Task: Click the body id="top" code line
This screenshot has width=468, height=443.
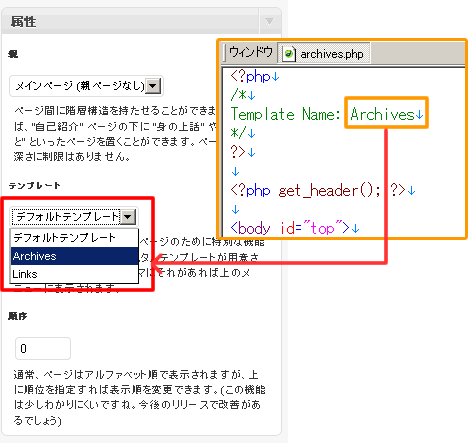Action: point(295,228)
